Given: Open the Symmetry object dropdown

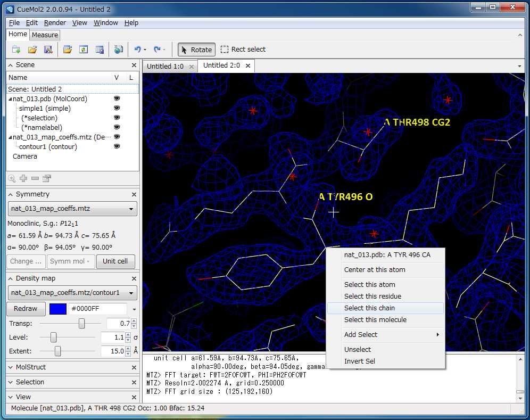Looking at the screenshot, I should click(72, 209).
